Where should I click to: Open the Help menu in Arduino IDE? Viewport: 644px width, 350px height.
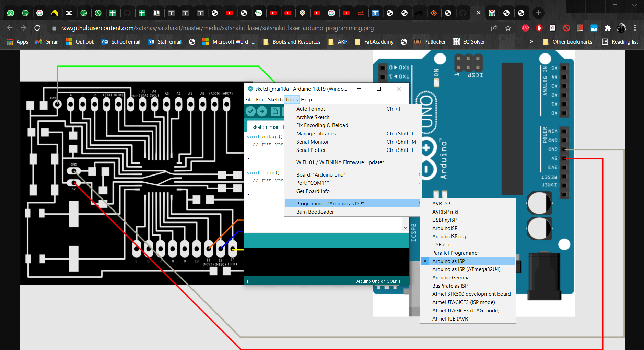(x=306, y=99)
